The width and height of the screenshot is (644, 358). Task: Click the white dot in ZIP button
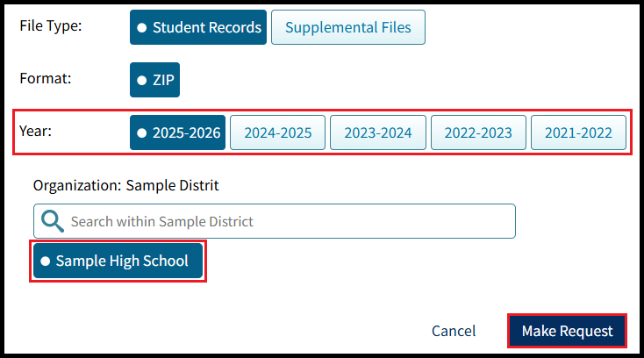[142, 81]
